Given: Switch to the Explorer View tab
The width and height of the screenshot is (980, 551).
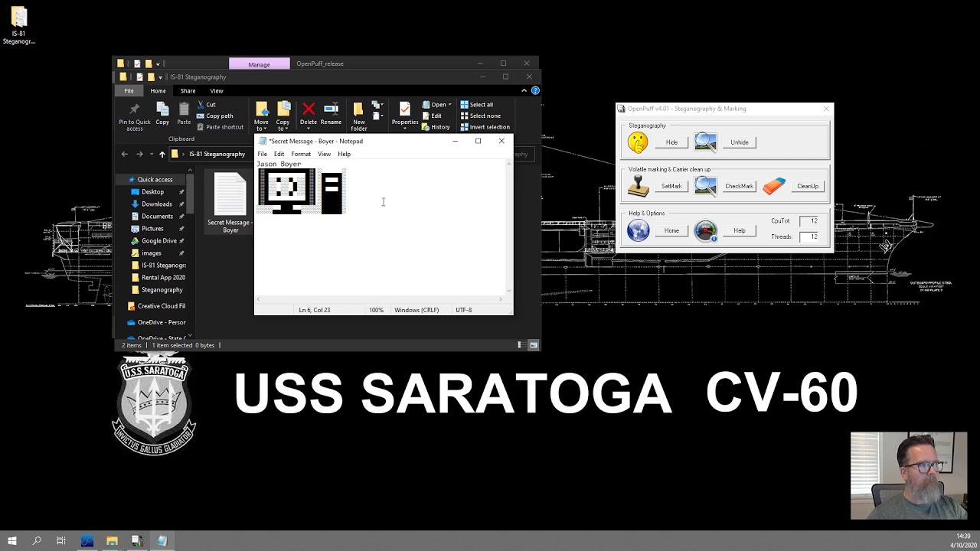Looking at the screenshot, I should click(x=217, y=91).
